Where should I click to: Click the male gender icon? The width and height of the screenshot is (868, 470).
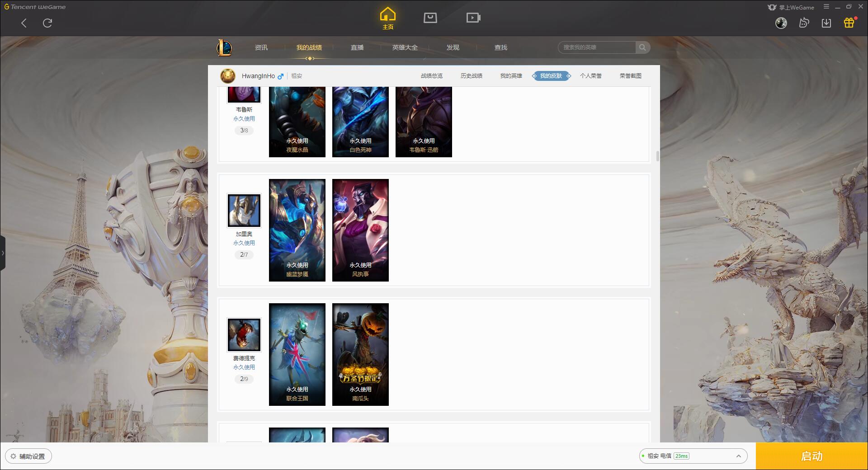(281, 76)
